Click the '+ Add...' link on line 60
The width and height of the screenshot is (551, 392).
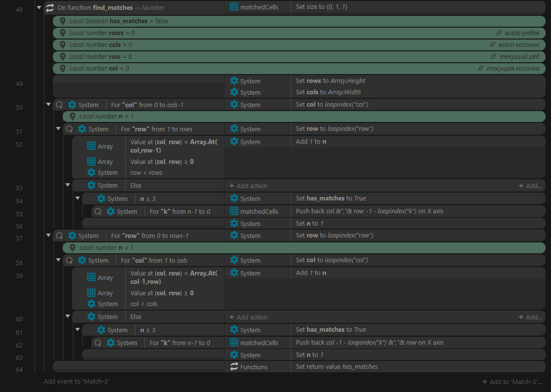click(x=530, y=317)
